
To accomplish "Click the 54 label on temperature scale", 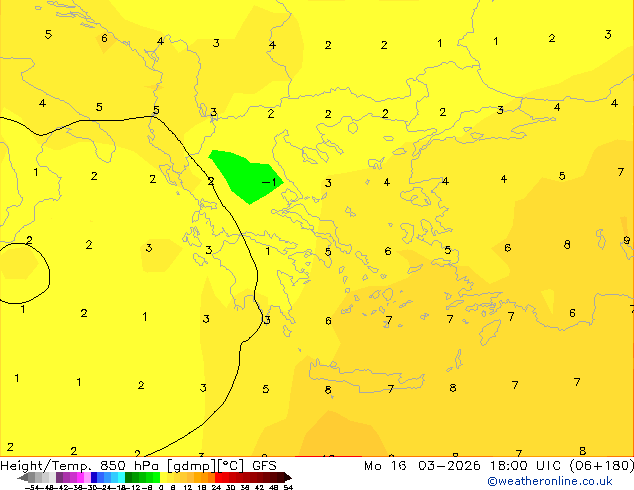I will pyautogui.click(x=288, y=487).
